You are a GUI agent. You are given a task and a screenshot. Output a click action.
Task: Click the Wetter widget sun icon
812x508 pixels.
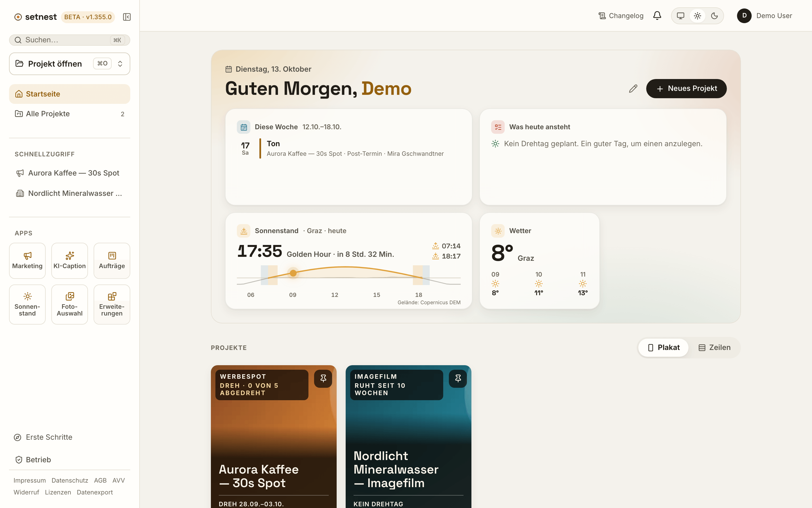498,231
